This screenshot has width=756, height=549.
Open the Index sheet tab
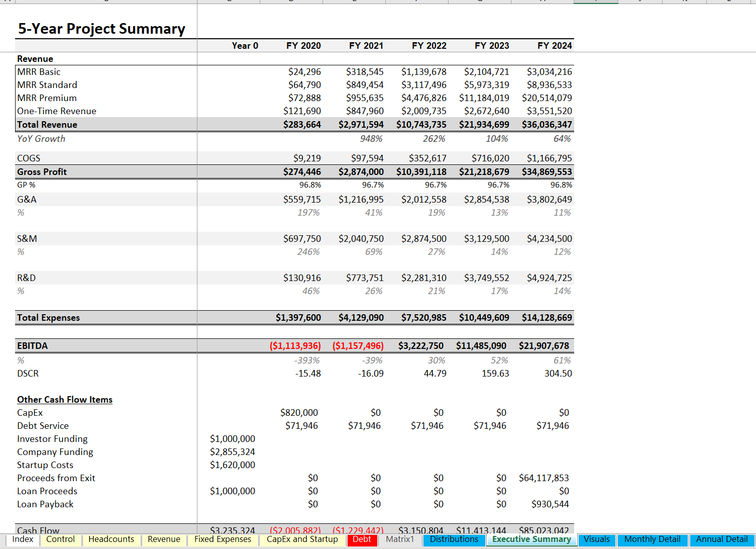tap(23, 539)
